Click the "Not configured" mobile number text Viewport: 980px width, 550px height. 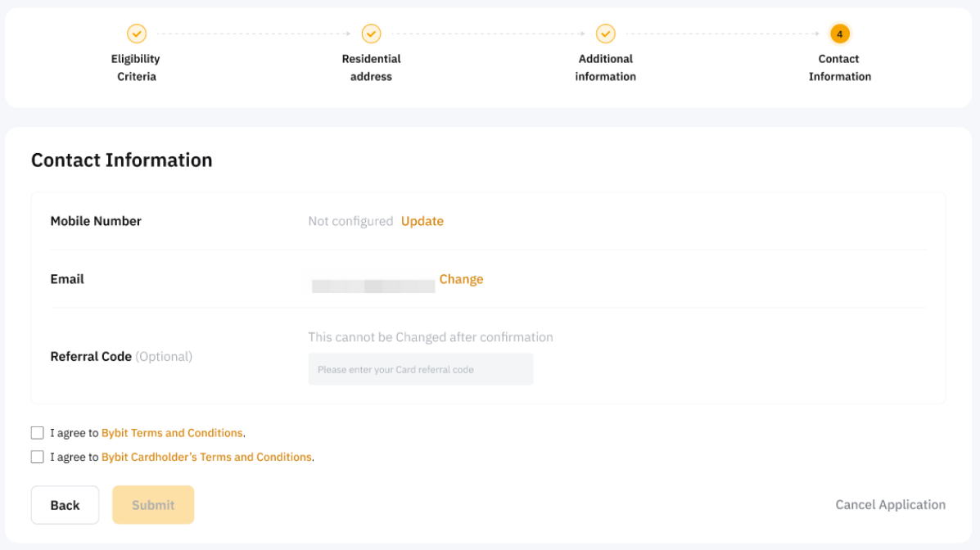tap(350, 221)
